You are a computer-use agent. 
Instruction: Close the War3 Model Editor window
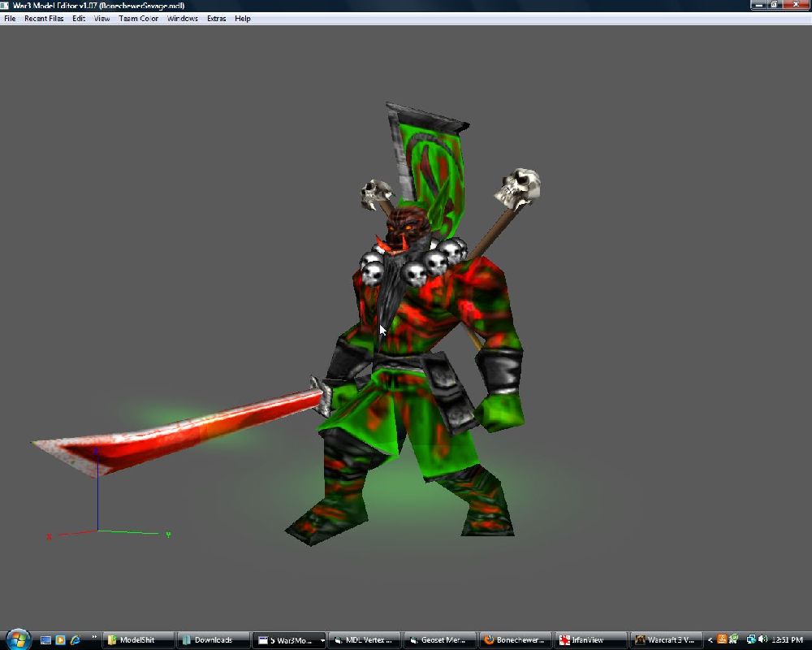(x=796, y=5)
